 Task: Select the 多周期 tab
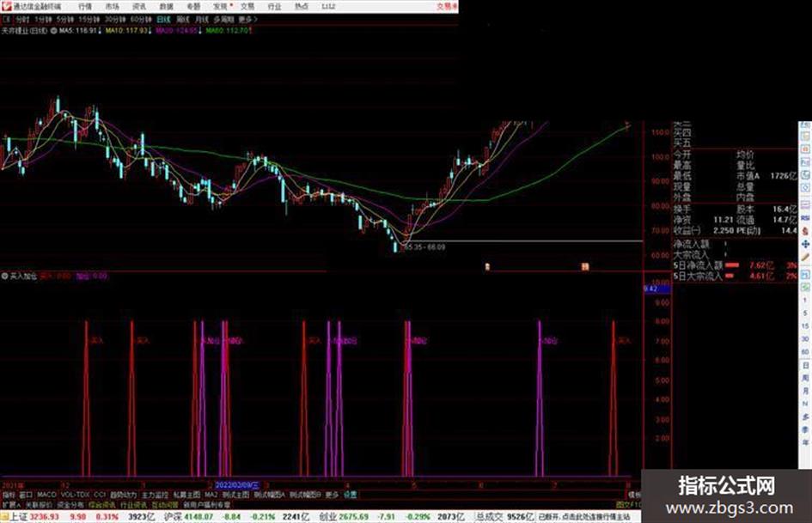(x=223, y=19)
